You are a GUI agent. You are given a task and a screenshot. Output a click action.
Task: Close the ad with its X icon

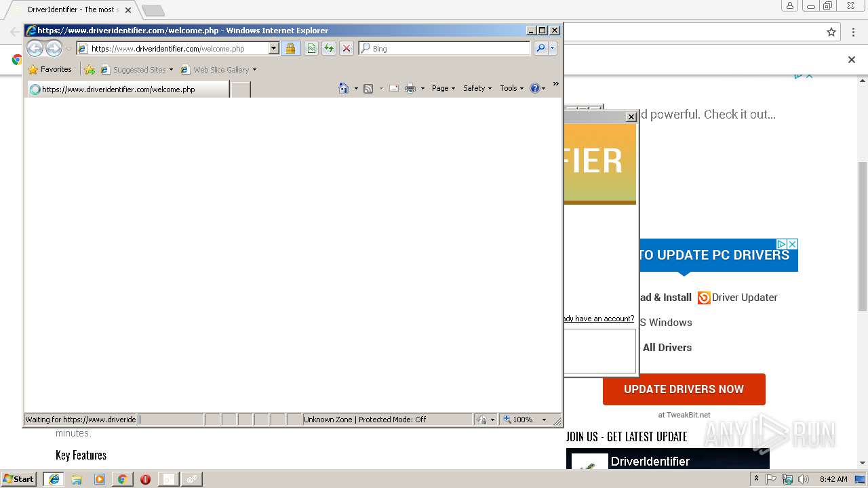[792, 244]
